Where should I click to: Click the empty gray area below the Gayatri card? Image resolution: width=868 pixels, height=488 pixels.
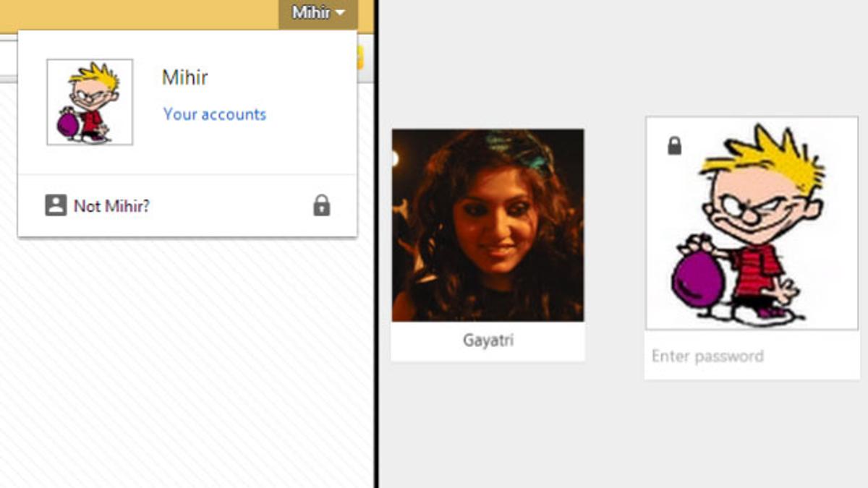488,427
